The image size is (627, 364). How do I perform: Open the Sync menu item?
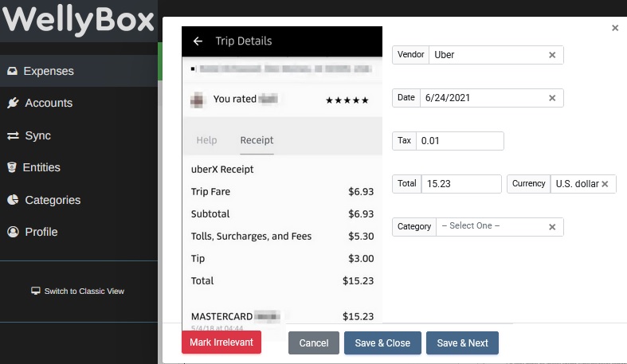79,136
